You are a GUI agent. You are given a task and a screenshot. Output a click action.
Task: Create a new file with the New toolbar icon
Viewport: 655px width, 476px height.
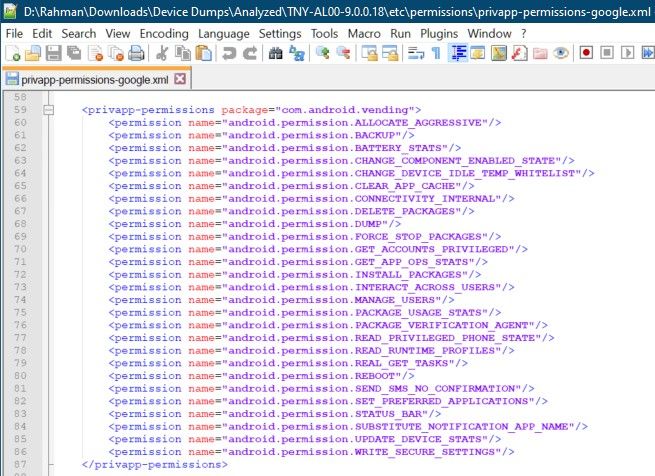click(x=13, y=53)
